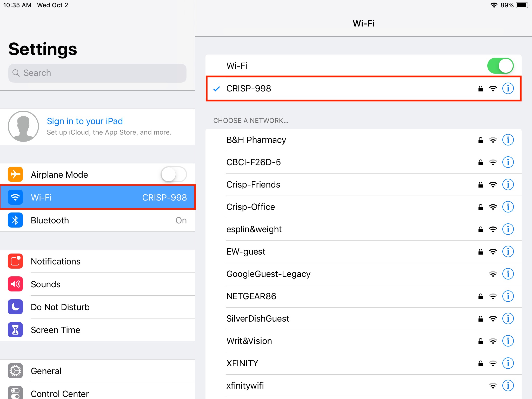Tap the profile avatar picture
Image resolution: width=532 pixels, height=399 pixels.
(x=23, y=127)
